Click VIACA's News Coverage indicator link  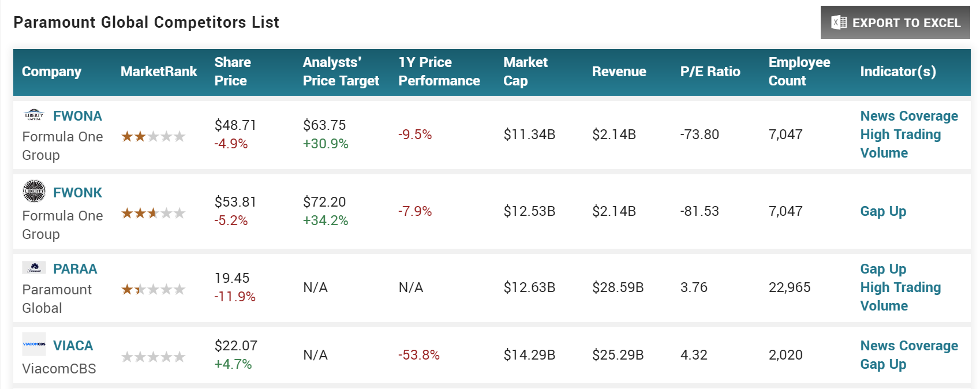[909, 346]
